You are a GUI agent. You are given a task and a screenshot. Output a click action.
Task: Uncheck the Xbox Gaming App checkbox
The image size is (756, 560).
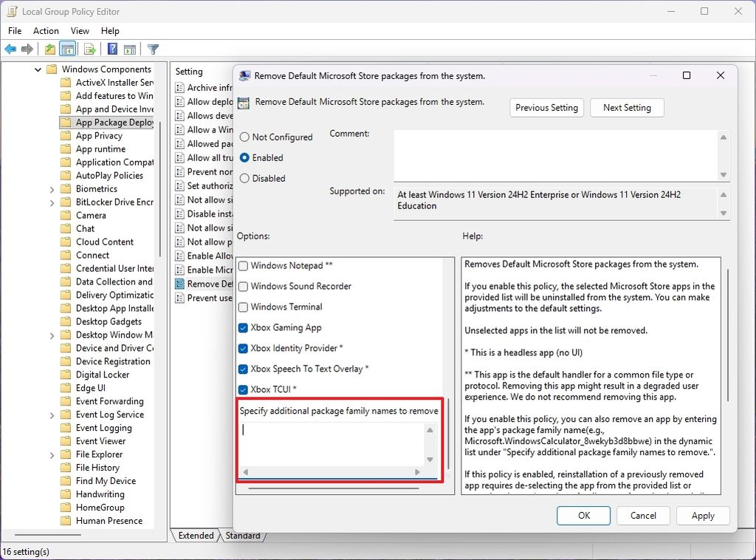(x=244, y=328)
